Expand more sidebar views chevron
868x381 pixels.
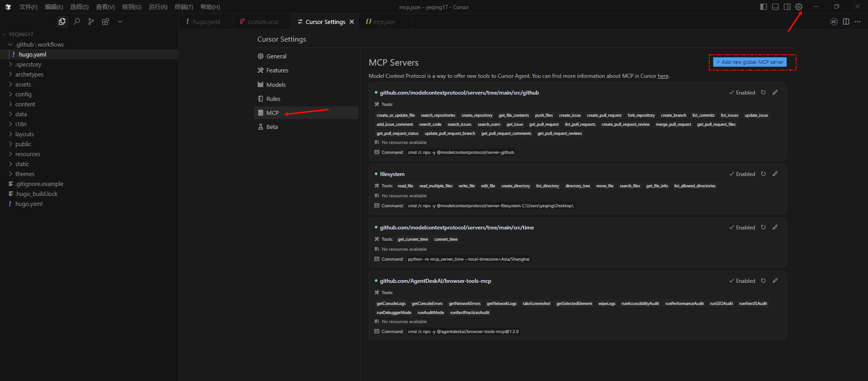[x=120, y=22]
